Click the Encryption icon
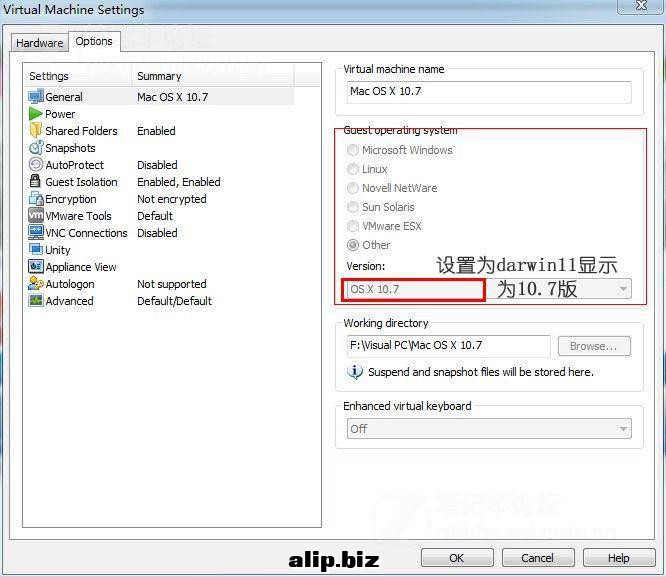666x577 pixels. click(36, 198)
